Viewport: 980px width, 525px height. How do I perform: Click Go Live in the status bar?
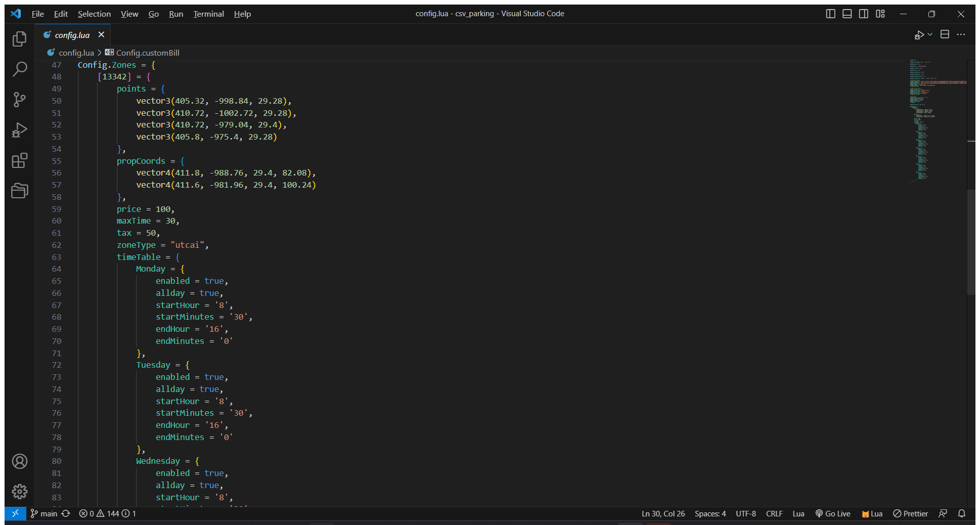833,513
